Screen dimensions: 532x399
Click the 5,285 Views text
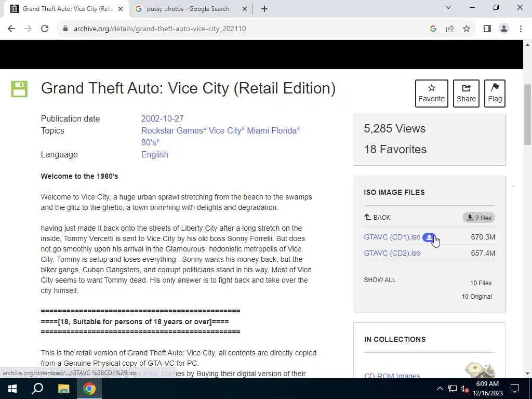[x=395, y=129]
